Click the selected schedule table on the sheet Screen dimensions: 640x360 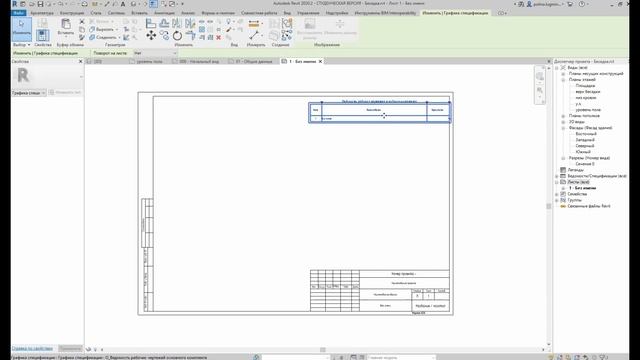tap(380, 112)
